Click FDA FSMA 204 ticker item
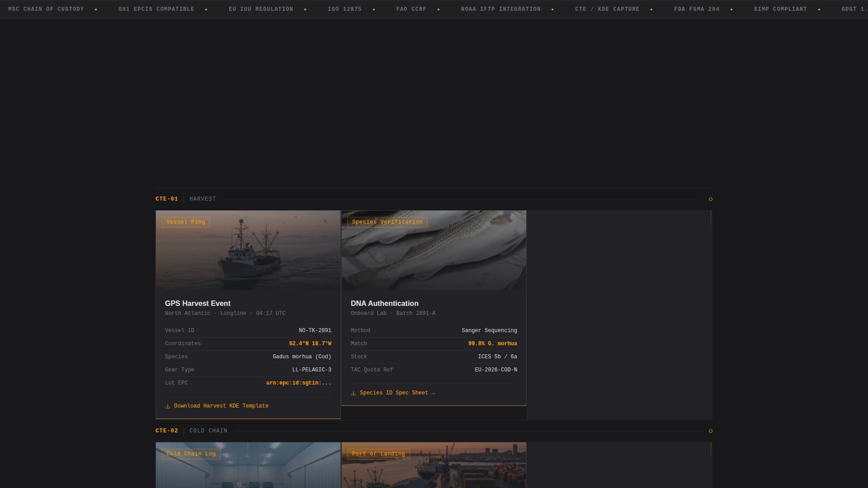Image resolution: width=868 pixels, height=488 pixels. coord(696,9)
